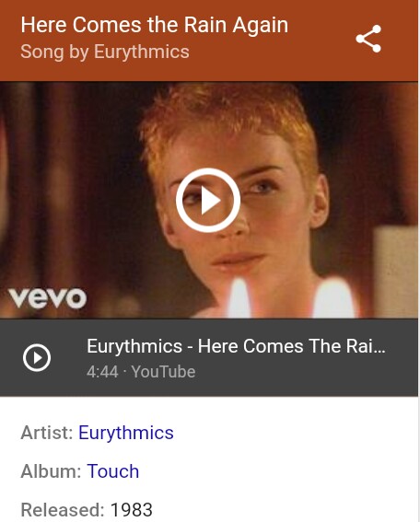
Task: Click the 'Released:' field label
Action: 63,509
